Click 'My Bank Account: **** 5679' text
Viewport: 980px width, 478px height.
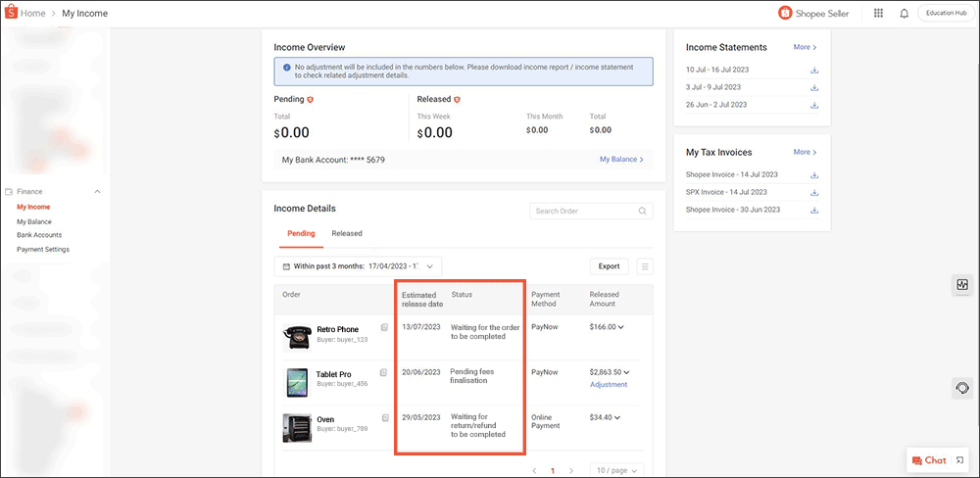point(333,160)
